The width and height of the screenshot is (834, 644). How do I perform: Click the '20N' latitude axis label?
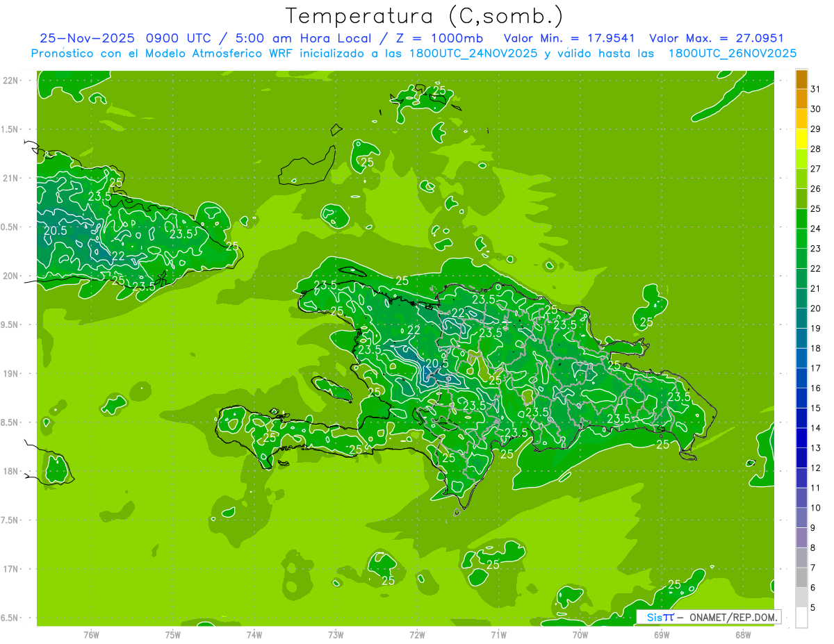point(12,276)
